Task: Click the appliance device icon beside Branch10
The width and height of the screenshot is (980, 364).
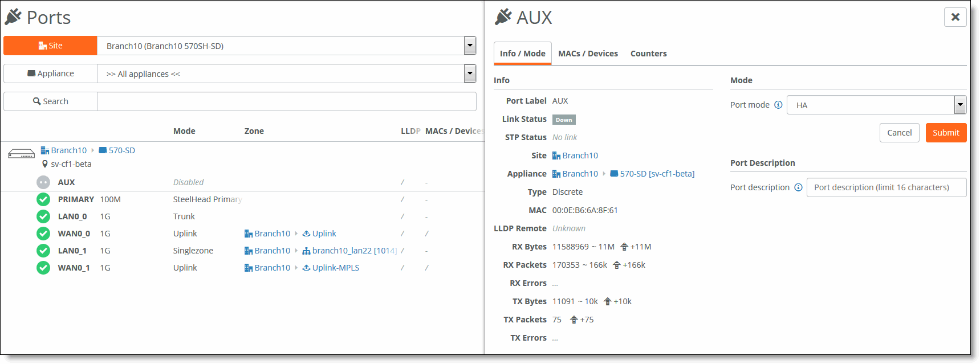Action: [x=21, y=154]
